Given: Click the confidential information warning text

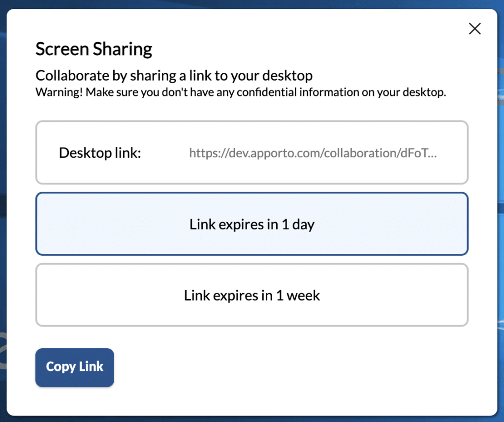Looking at the screenshot, I should click(241, 92).
